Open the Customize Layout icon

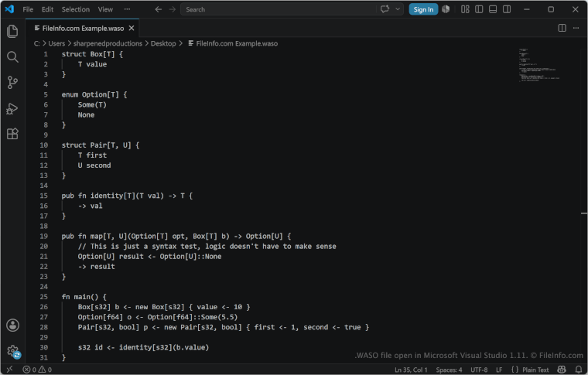point(465,9)
